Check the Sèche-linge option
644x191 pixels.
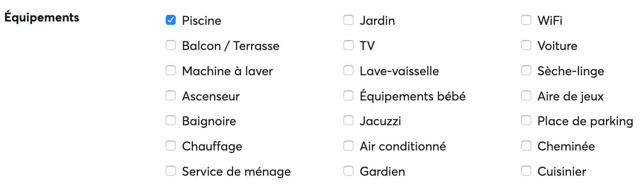click(526, 71)
